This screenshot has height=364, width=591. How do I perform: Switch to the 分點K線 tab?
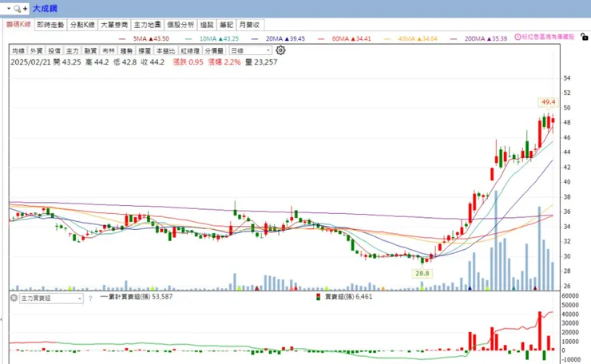click(x=82, y=25)
